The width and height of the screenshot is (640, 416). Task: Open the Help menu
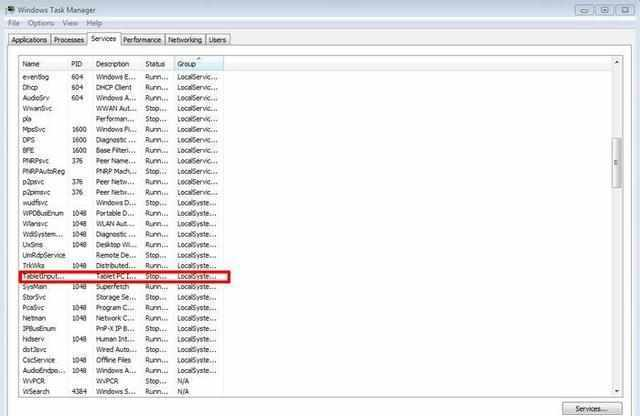click(x=94, y=23)
